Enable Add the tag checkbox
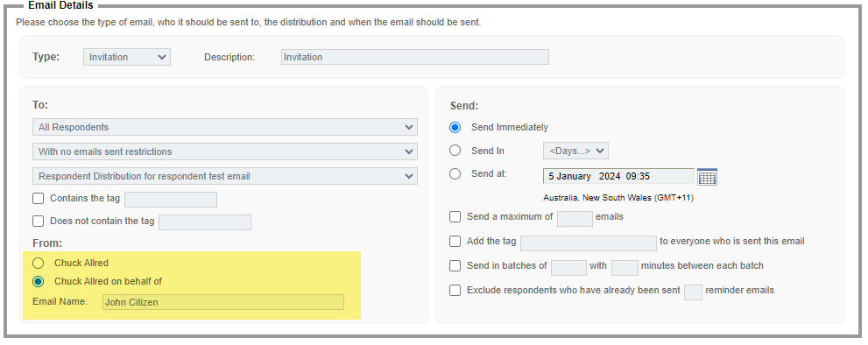868x345 pixels. (455, 242)
